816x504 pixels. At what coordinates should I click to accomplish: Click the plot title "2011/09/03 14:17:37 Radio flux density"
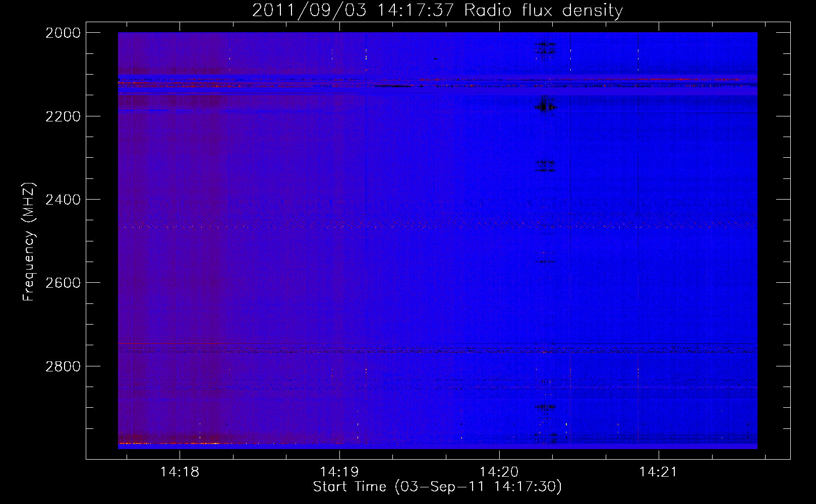pyautogui.click(x=437, y=10)
